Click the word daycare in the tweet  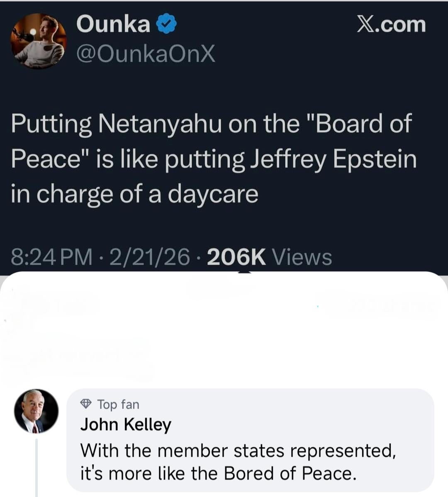[213, 194]
